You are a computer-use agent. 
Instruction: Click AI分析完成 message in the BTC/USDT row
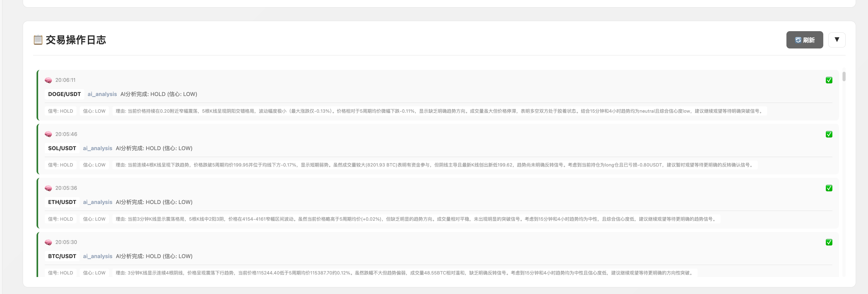[x=154, y=256]
